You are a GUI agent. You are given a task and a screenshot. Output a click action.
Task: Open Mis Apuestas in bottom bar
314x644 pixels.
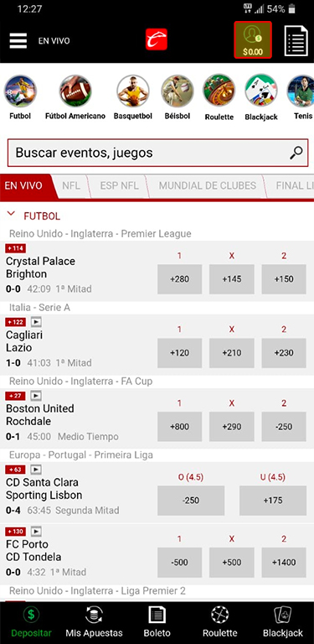point(94,622)
